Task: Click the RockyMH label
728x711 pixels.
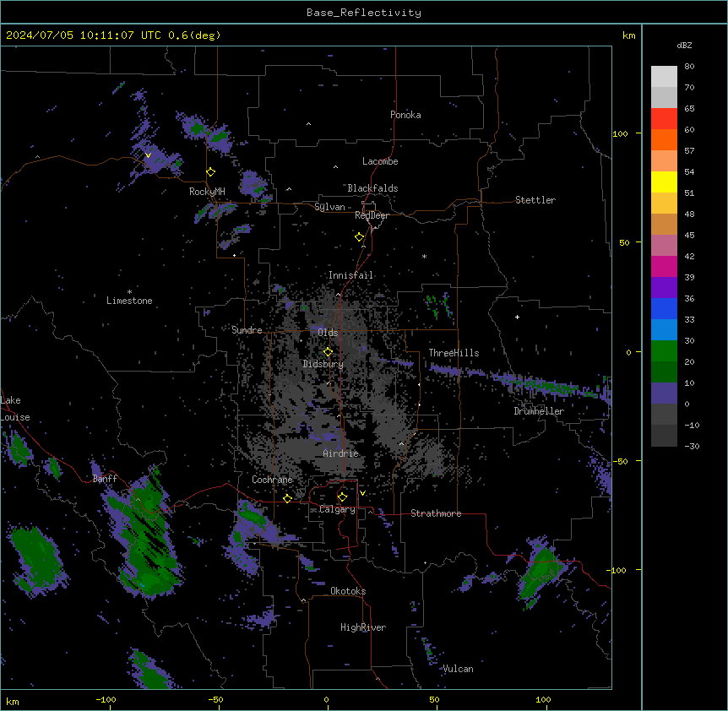Action: (207, 192)
